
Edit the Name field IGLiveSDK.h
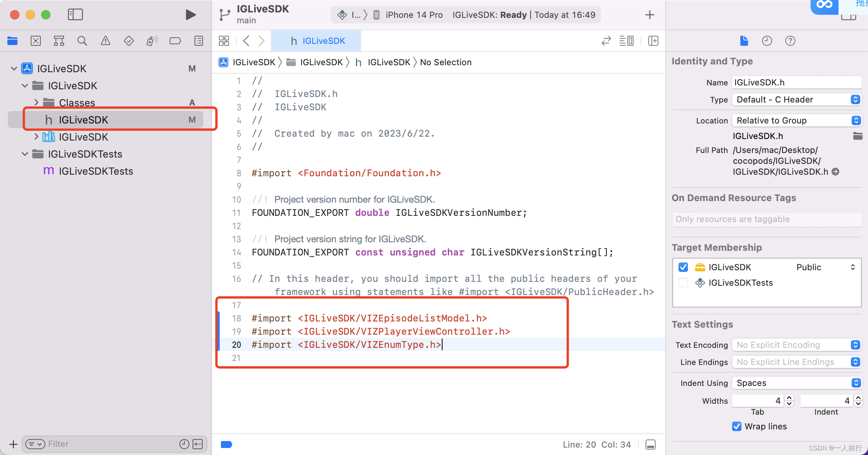pyautogui.click(x=797, y=82)
